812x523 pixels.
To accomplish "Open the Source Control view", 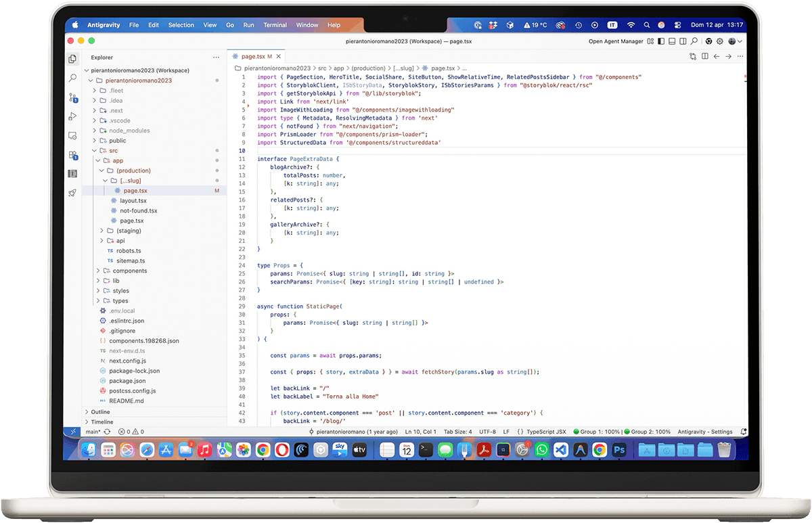I will tap(73, 97).
